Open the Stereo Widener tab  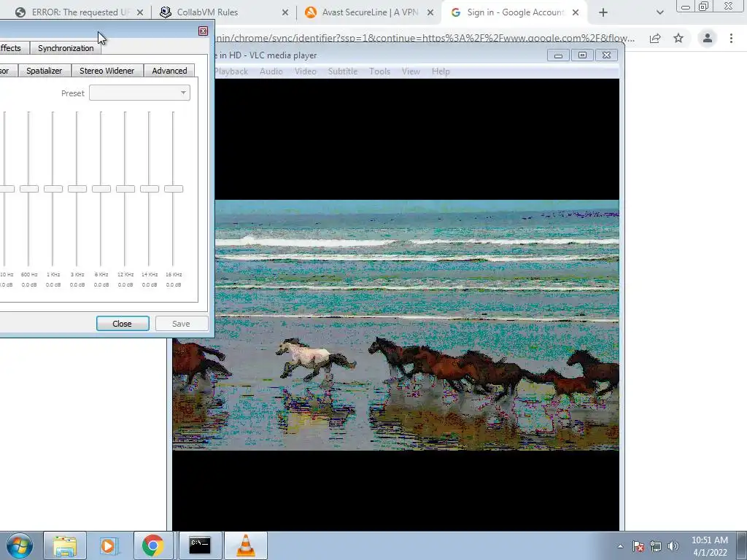107,71
